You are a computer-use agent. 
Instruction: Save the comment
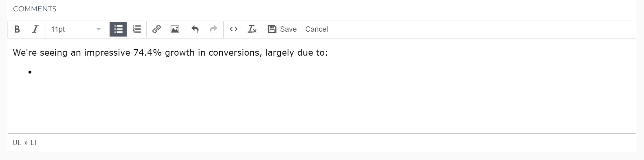click(x=282, y=29)
